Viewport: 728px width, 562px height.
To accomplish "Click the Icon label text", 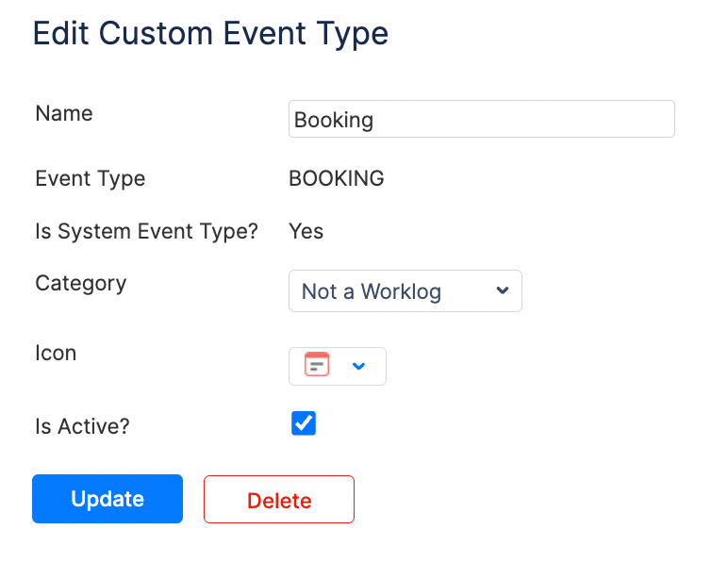I will [x=56, y=353].
